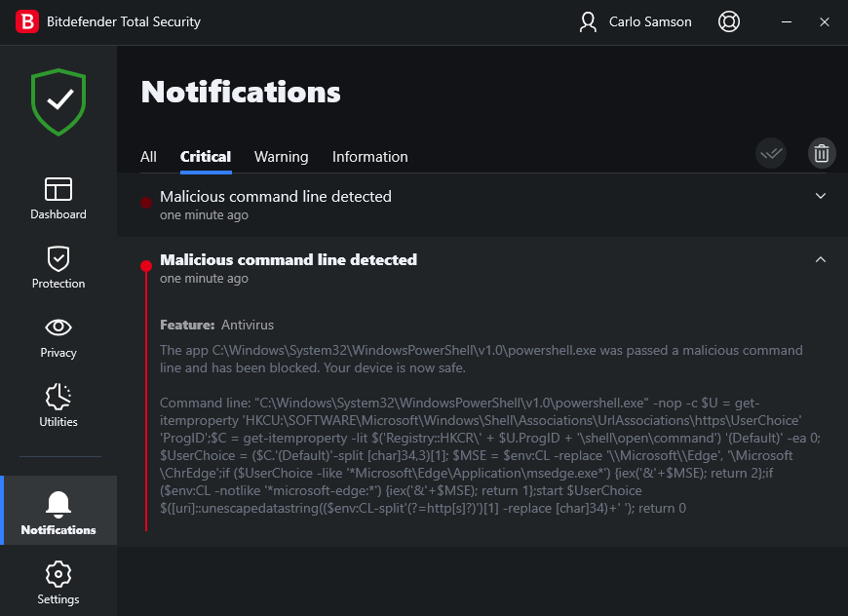Click the Carlo Samson account name
The height and width of the screenshot is (616, 848).
click(648, 21)
